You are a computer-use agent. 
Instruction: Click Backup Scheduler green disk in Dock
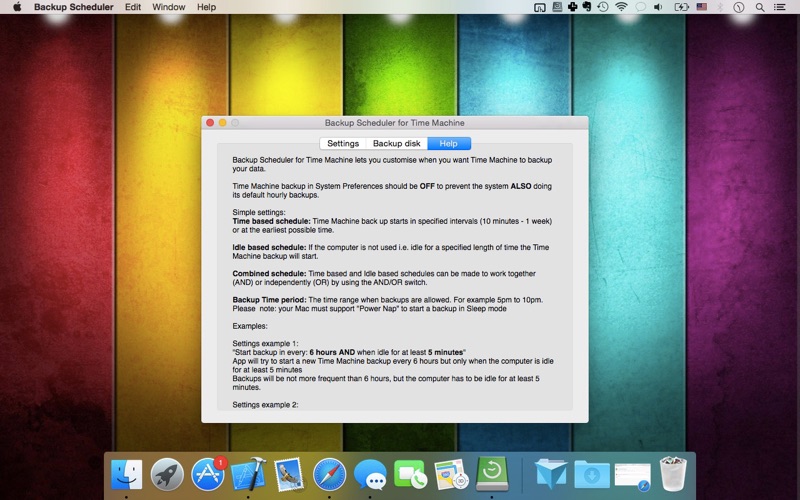[x=492, y=473]
